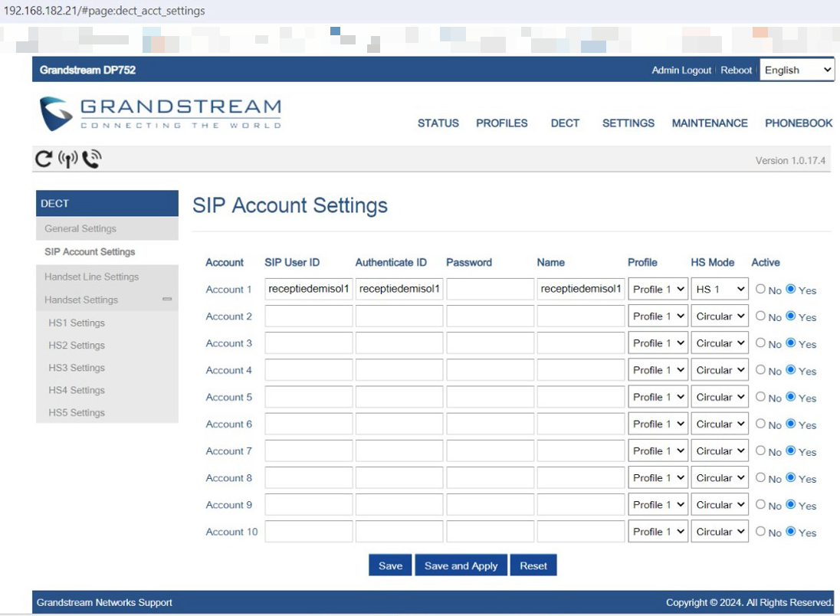Click the Grandstream logo

161,114
